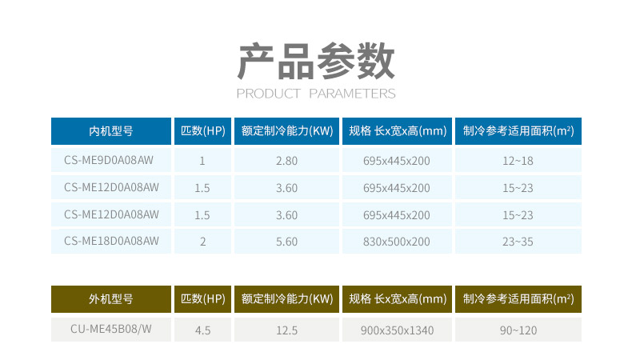Click the 12~18 applicable area cell

click(518, 161)
